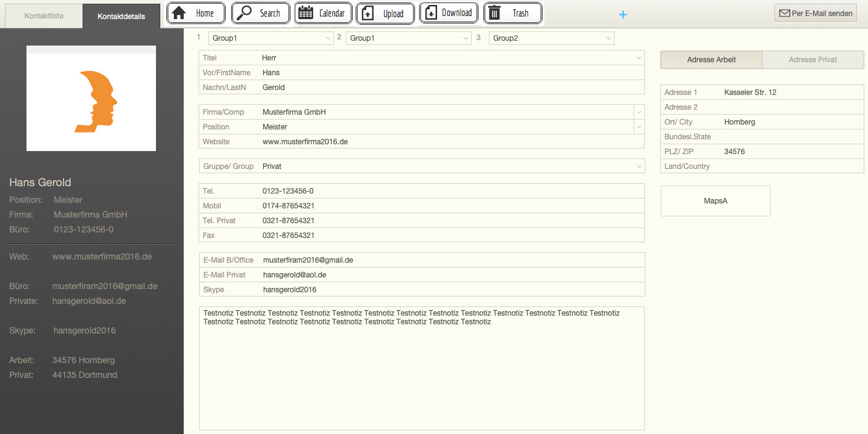The height and width of the screenshot is (434, 868).
Task: Expand the Position dropdown arrow
Action: tap(639, 127)
